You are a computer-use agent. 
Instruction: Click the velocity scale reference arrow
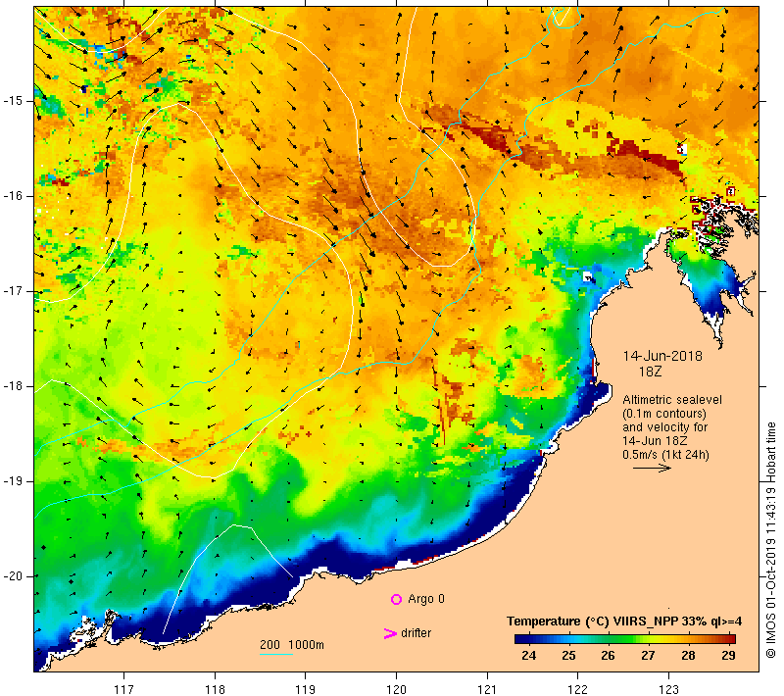point(652,468)
